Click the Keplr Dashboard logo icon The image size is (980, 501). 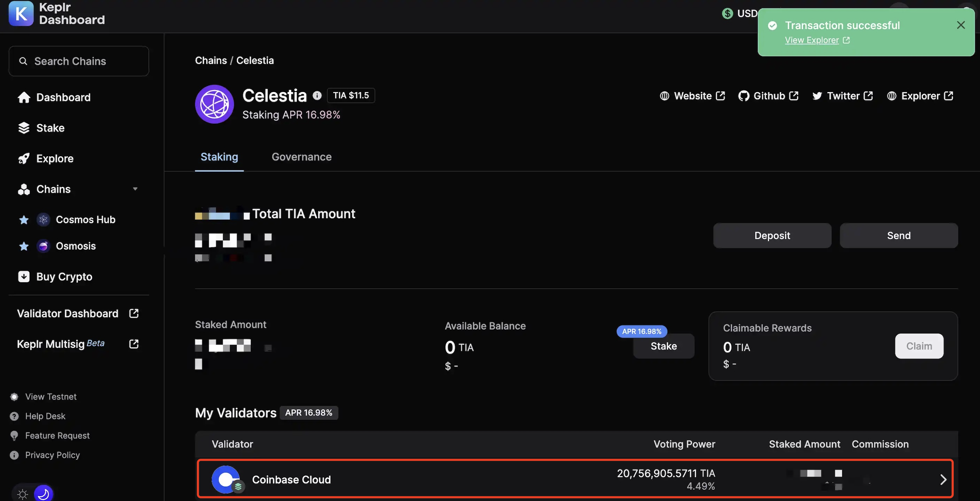click(x=21, y=14)
